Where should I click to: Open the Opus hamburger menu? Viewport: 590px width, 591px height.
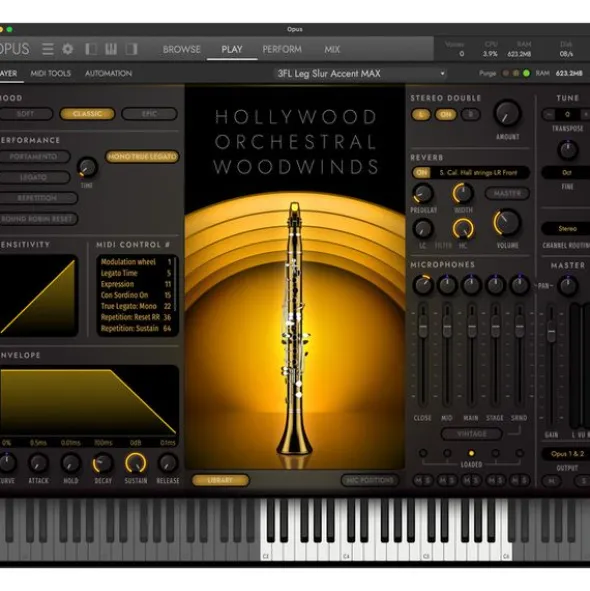[x=48, y=49]
